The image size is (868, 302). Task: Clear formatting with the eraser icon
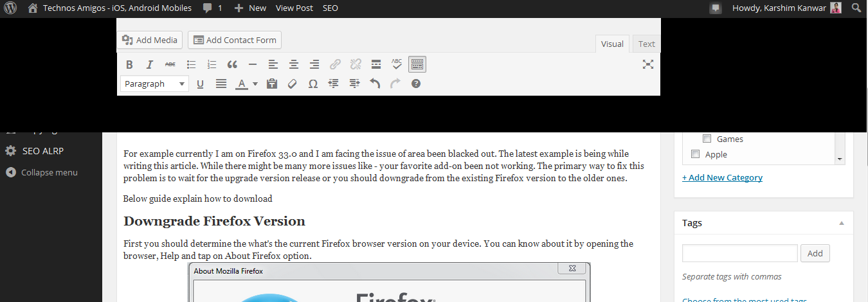(292, 84)
